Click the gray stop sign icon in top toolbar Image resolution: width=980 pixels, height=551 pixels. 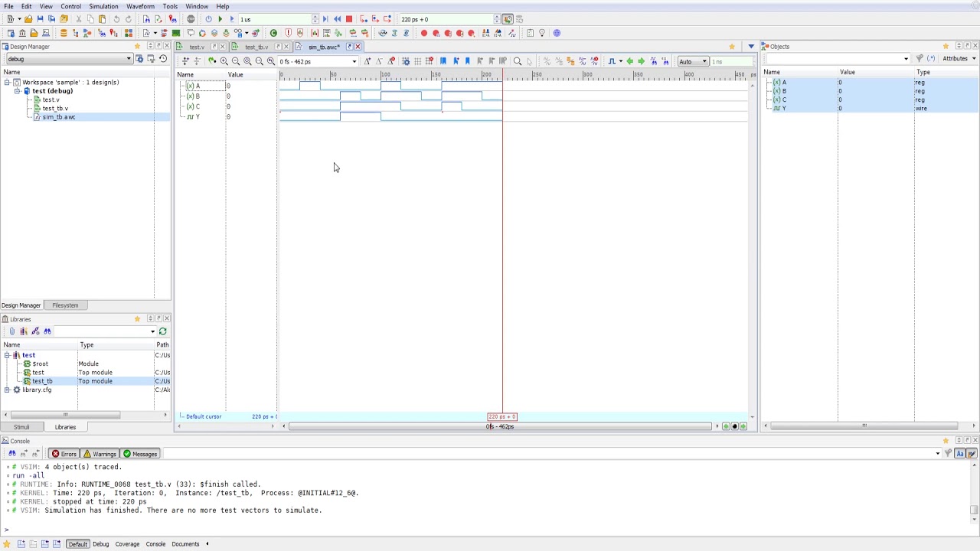pyautogui.click(x=191, y=19)
